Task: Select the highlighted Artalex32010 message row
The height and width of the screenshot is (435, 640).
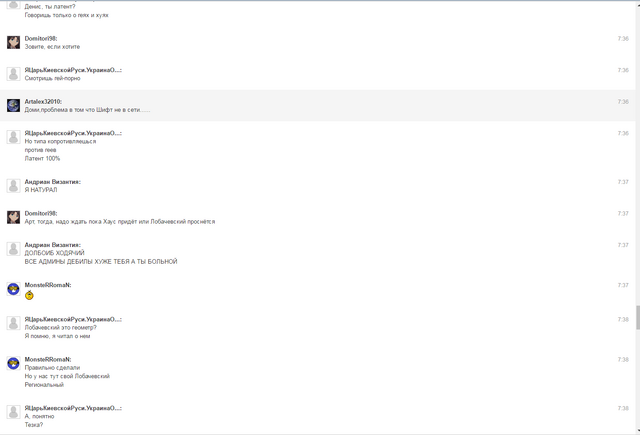Action: tap(318, 105)
